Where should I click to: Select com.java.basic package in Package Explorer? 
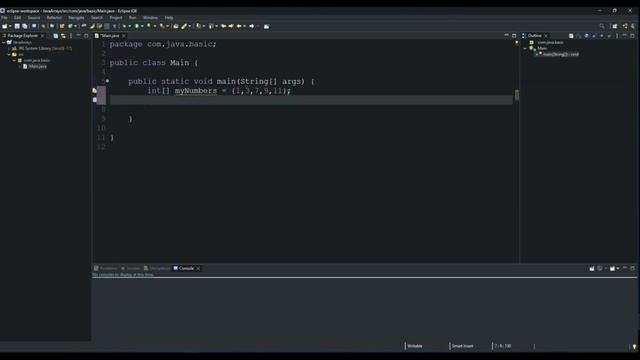tap(37, 60)
